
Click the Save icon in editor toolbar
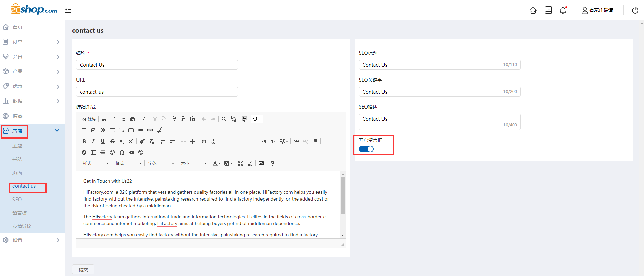[x=104, y=119]
